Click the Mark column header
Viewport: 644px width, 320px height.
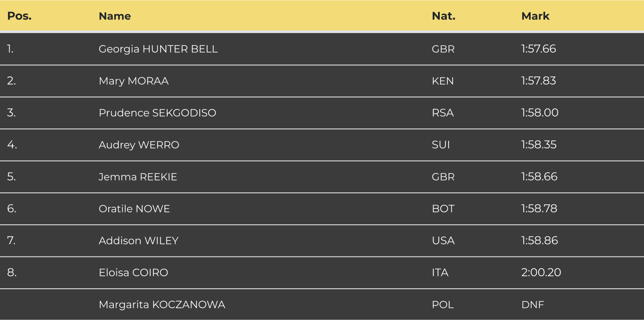535,16
